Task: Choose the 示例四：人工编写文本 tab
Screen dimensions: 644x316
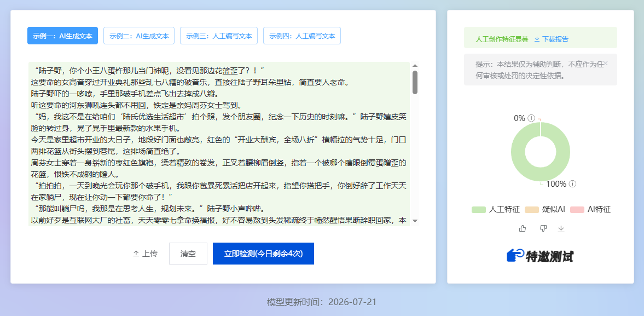Action: (302, 36)
